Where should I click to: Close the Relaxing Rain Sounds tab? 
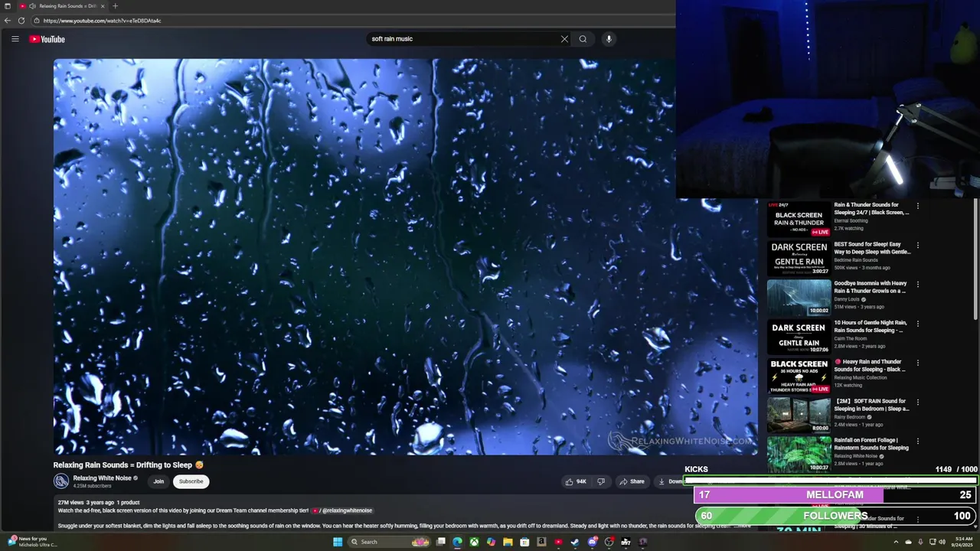point(103,6)
